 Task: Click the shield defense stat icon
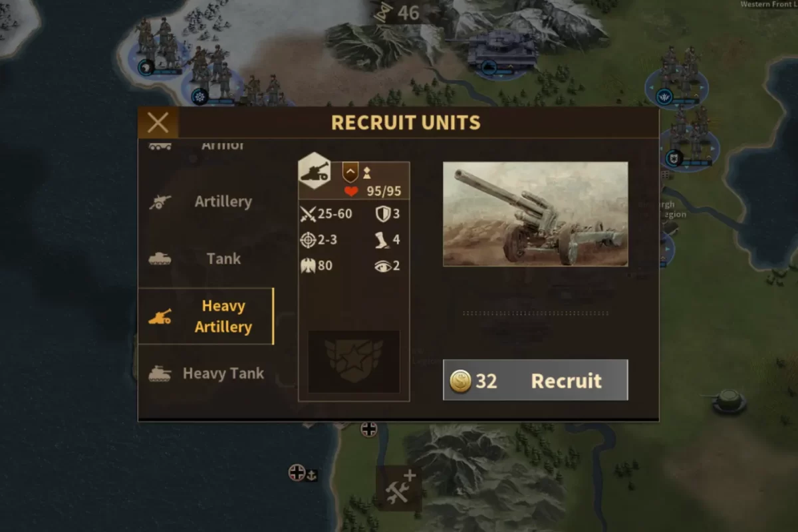[382, 214]
